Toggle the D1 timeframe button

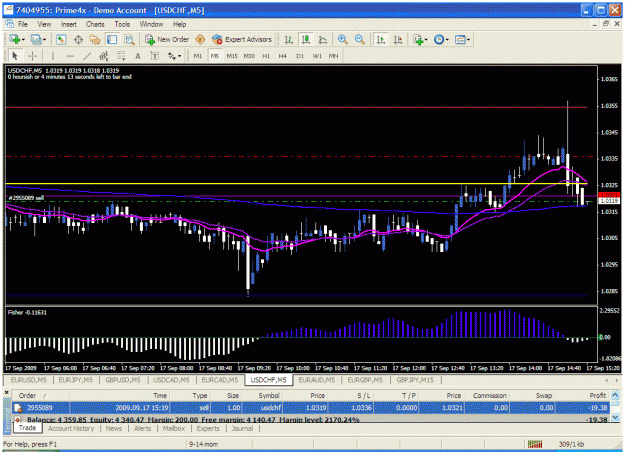tap(300, 56)
